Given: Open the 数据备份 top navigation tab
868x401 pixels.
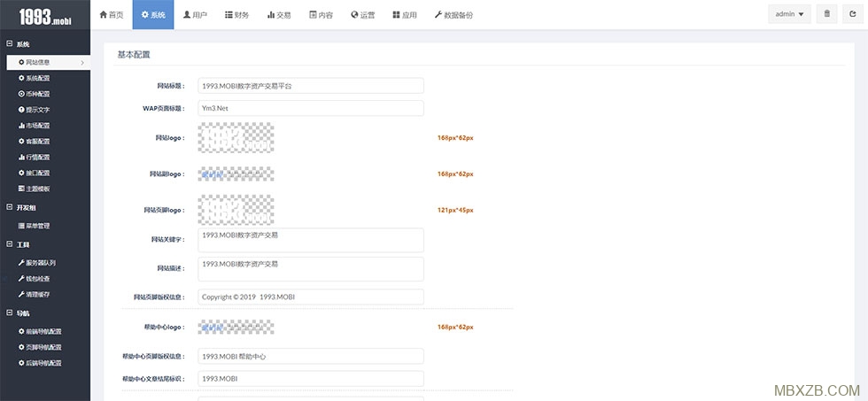Looking at the screenshot, I should click(x=453, y=15).
